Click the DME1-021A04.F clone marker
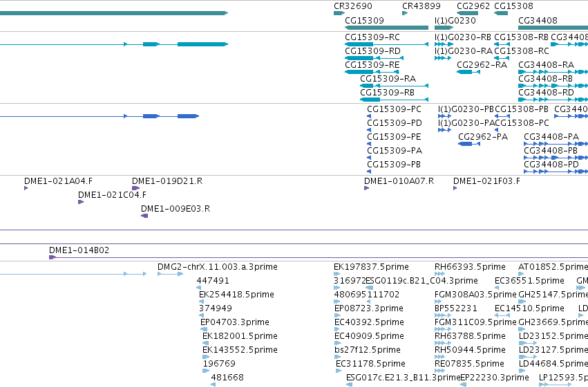This screenshot has width=588, height=388. [26, 188]
